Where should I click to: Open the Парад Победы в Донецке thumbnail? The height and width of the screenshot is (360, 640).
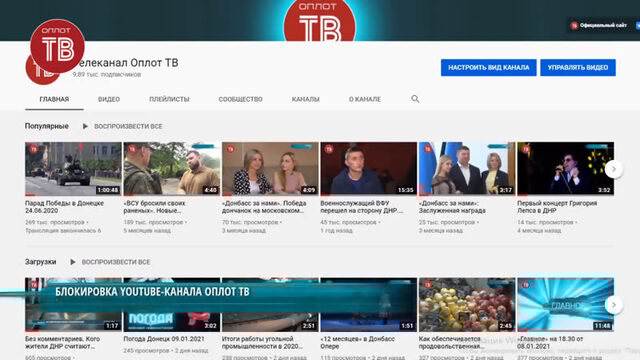73,169
